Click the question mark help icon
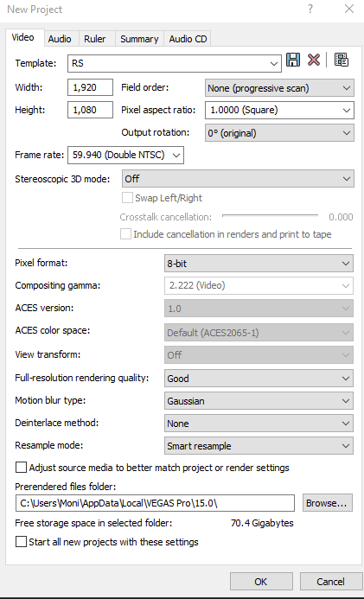Image resolution: width=364 pixels, height=599 pixels. coord(310,9)
